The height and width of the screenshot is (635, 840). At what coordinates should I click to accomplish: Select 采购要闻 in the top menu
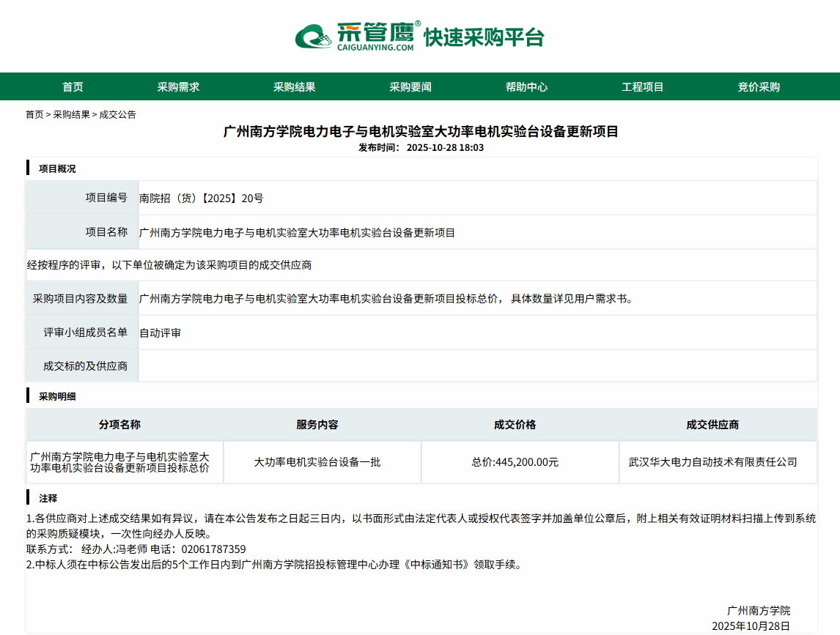[x=410, y=87]
